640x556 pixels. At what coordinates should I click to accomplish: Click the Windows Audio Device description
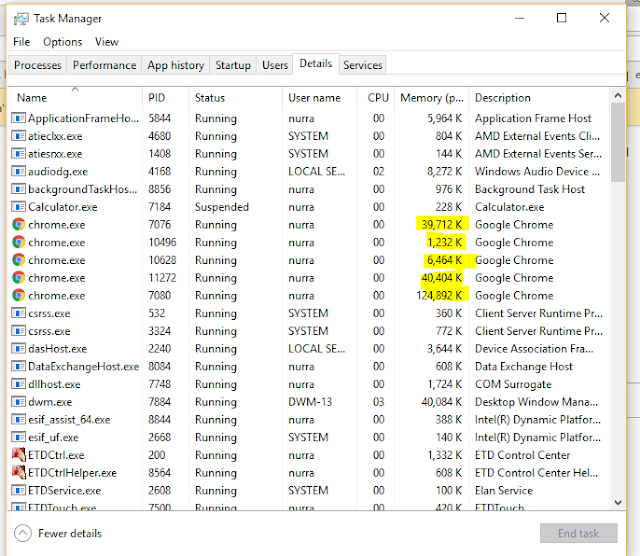pyautogui.click(x=537, y=171)
